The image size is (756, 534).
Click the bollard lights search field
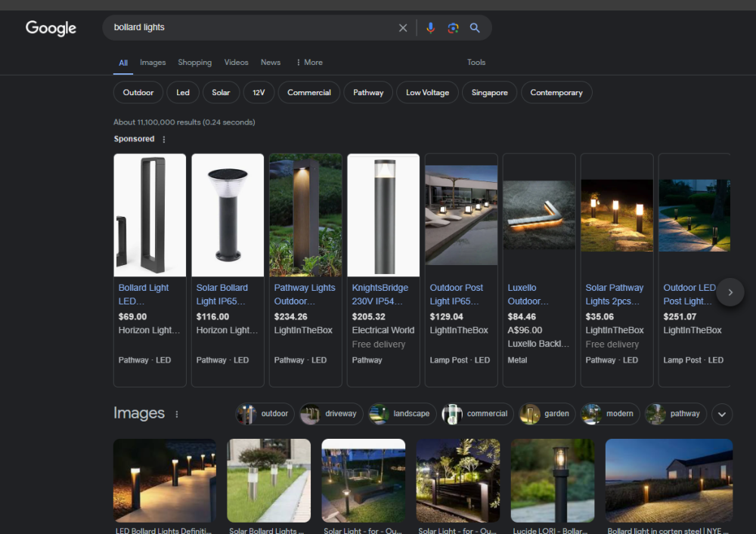[x=249, y=28]
